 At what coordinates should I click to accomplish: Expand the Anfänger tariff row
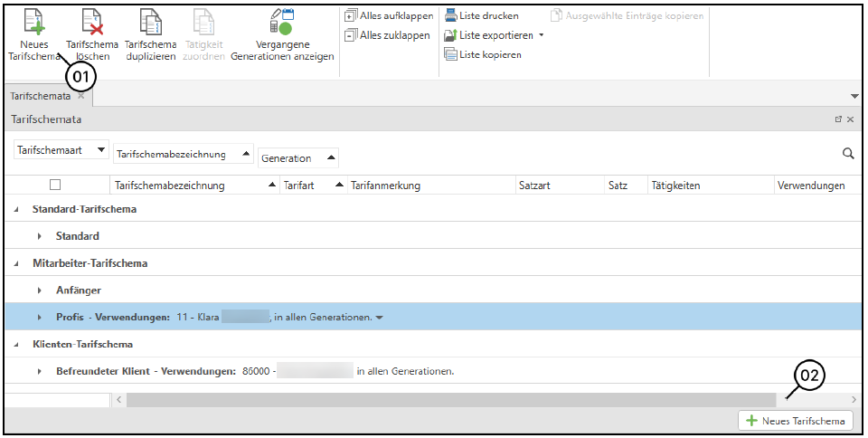tap(40, 291)
